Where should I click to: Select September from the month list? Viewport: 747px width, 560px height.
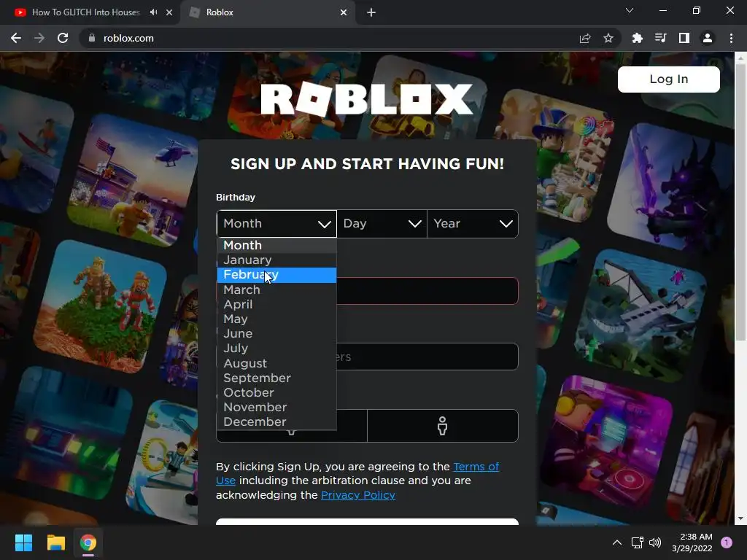pyautogui.click(x=276, y=378)
